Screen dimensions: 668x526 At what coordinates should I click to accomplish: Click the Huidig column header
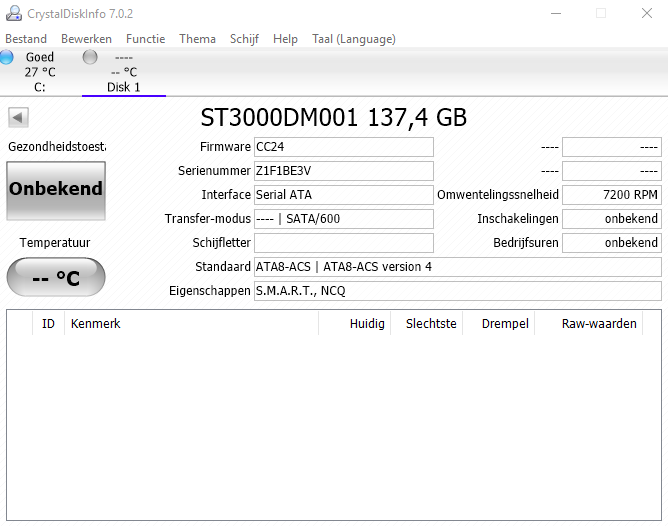354,324
